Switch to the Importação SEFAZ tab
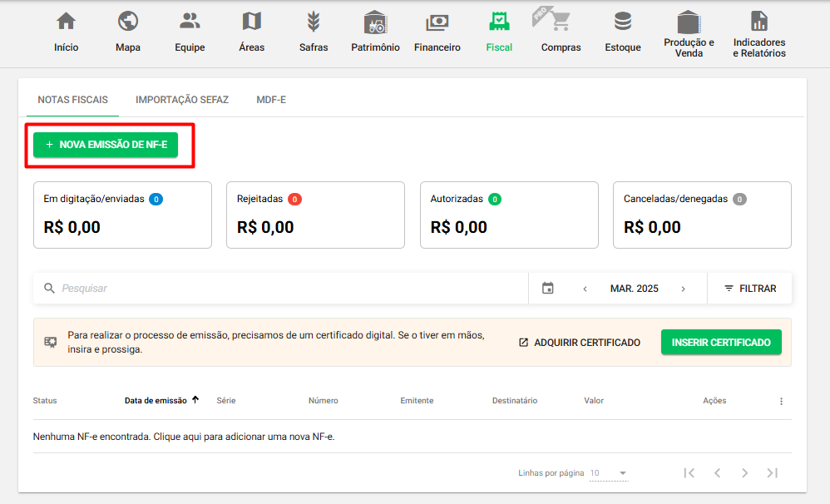Viewport: 830px width, 504px height. tap(182, 100)
